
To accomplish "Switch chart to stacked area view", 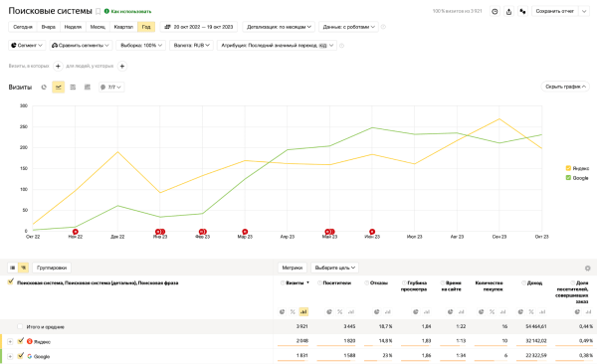I will pos(73,88).
